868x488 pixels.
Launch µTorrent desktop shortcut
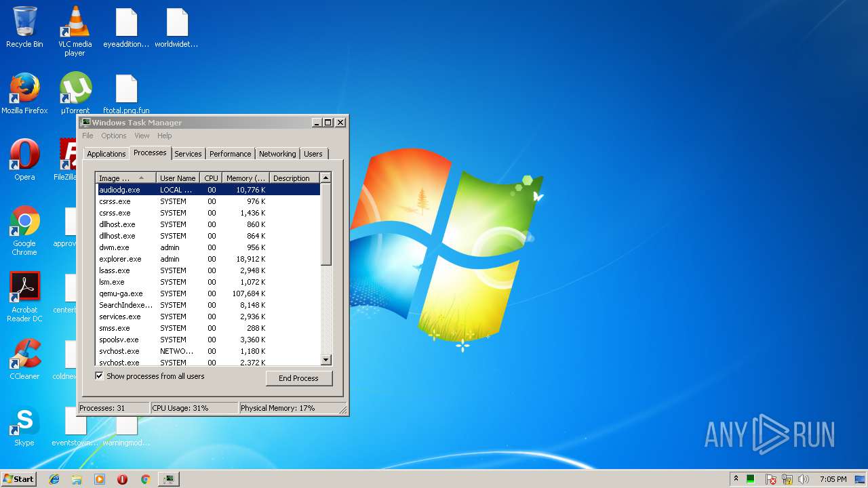[x=75, y=94]
